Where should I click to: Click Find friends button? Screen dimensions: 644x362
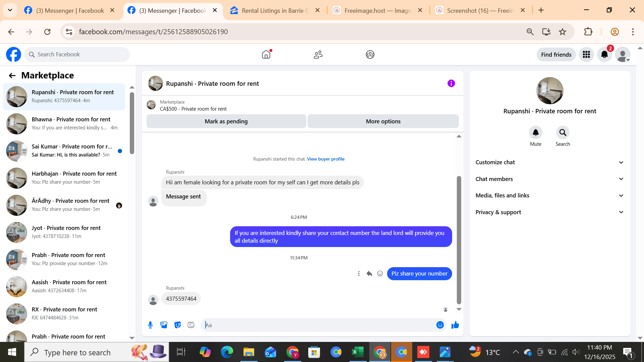556,54
